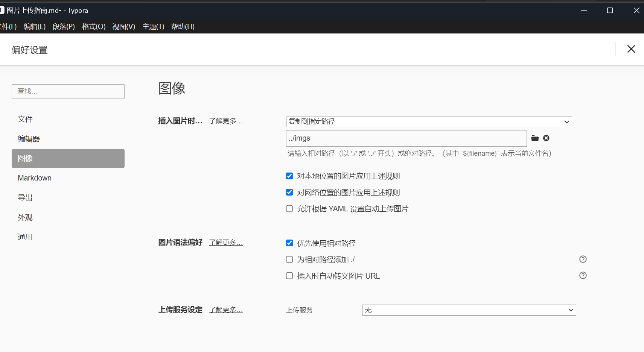The image size is (644, 352).
Task: Open the 主题(T) menu
Action: [153, 26]
